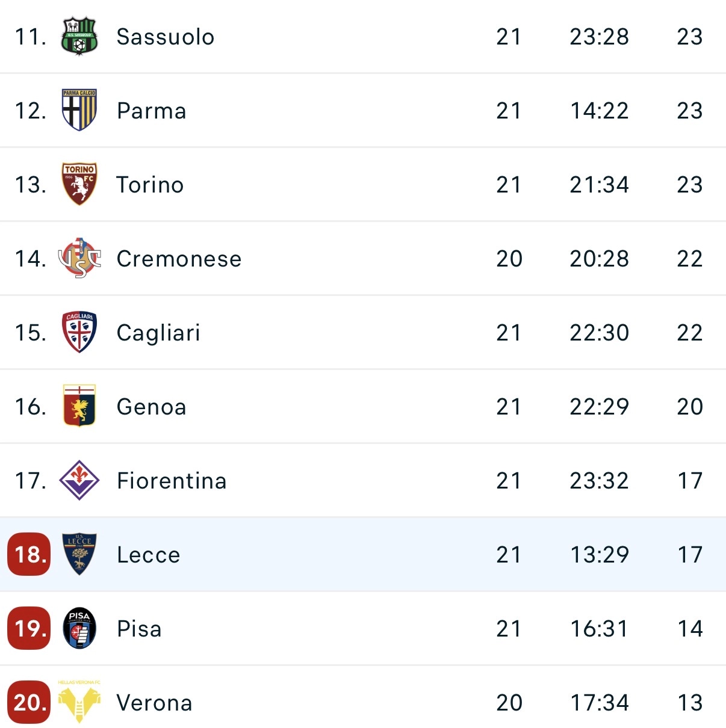
Task: Open the Torino team name link
Action: tap(149, 184)
